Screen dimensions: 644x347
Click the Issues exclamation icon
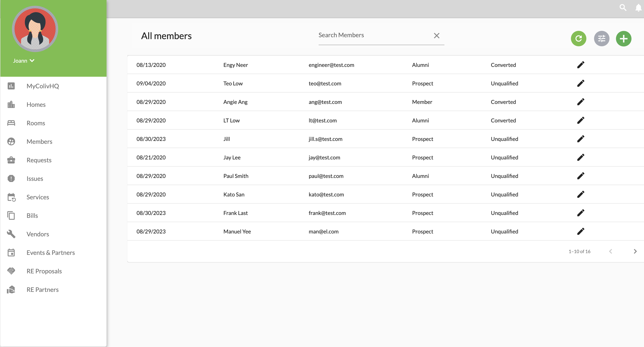(11, 178)
